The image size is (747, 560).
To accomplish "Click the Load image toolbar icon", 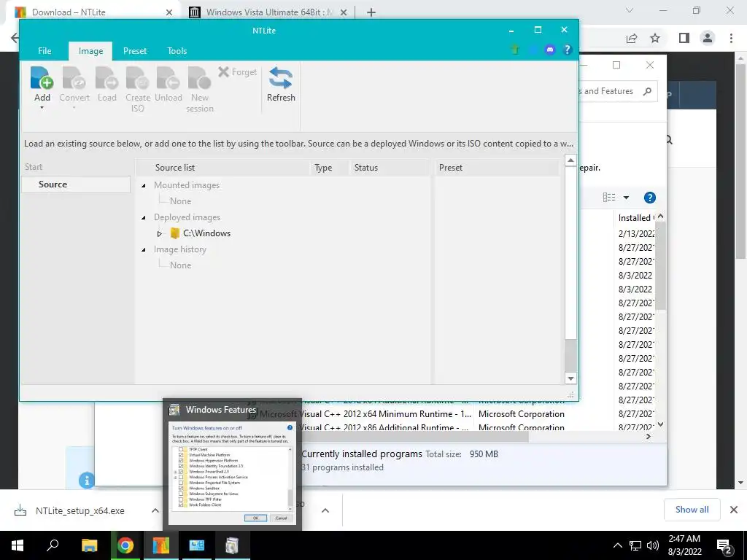I will coord(107,78).
